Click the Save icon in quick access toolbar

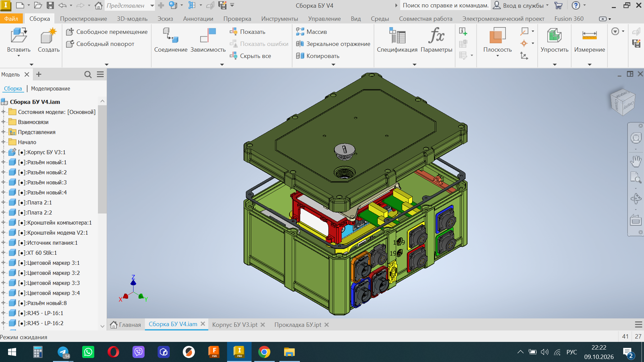pos(50,5)
